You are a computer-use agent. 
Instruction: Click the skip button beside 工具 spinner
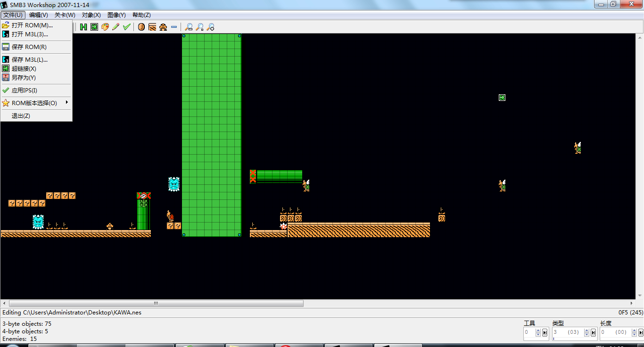pyautogui.click(x=545, y=332)
